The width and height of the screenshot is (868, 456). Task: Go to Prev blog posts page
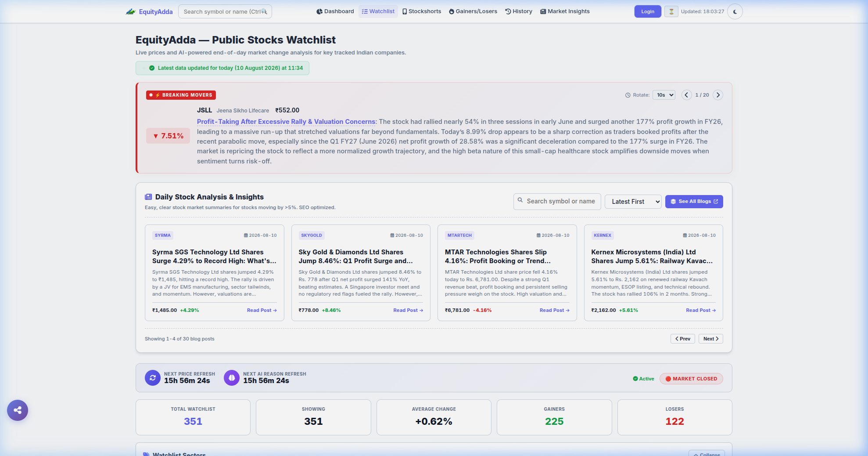tap(683, 339)
